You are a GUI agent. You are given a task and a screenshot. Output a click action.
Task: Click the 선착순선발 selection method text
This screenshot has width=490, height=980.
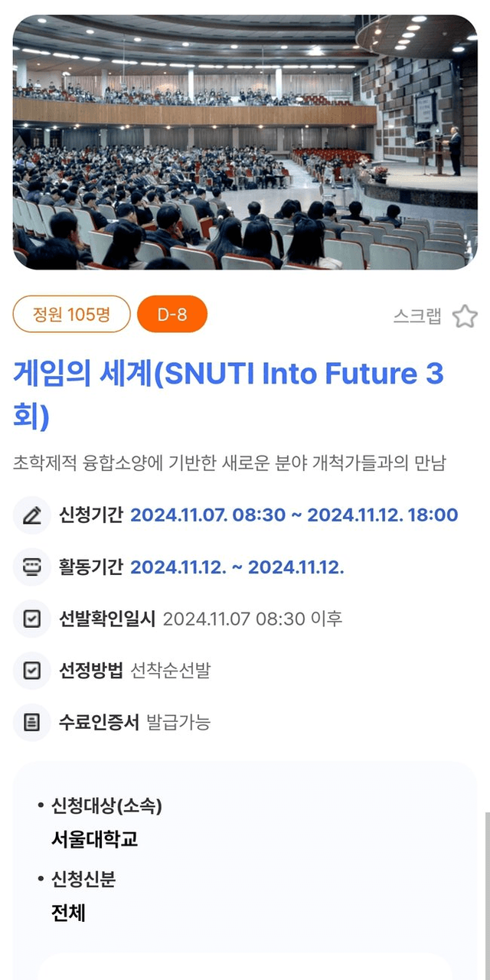click(171, 671)
